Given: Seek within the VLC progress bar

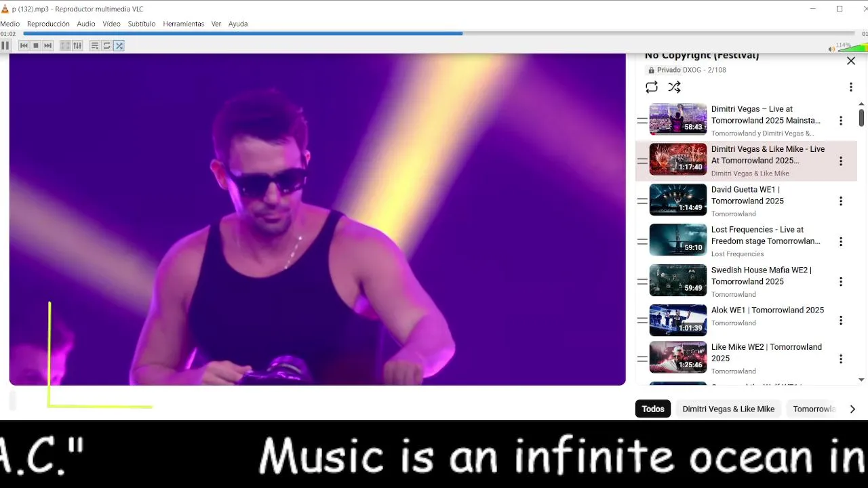Looking at the screenshot, I should [439, 33].
